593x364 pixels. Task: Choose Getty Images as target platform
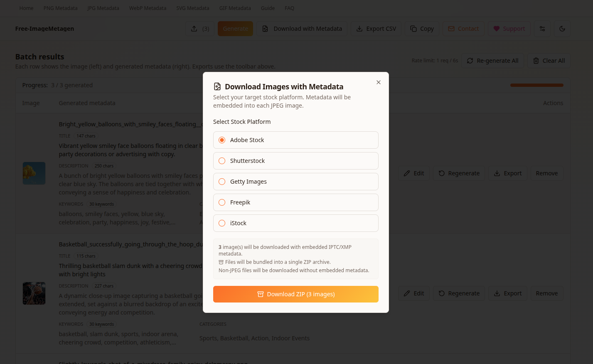coord(222,182)
